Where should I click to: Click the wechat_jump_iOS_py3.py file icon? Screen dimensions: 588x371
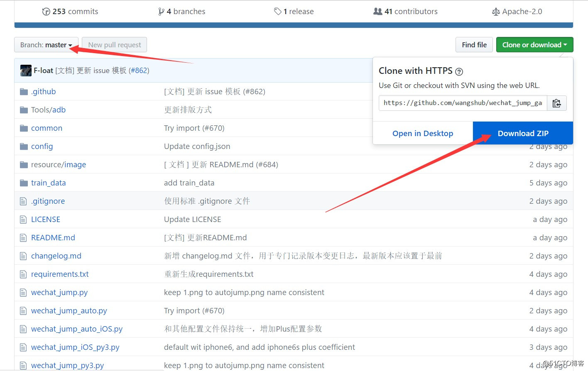click(23, 347)
